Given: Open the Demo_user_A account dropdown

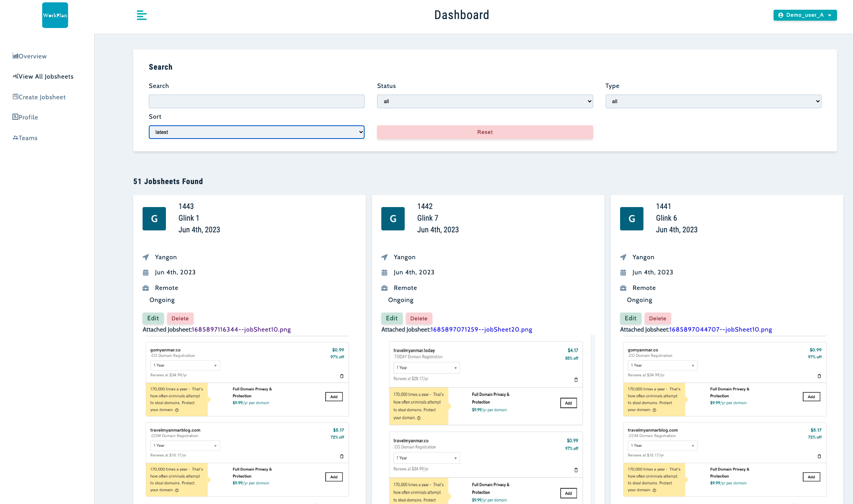Looking at the screenshot, I should tap(805, 15).
